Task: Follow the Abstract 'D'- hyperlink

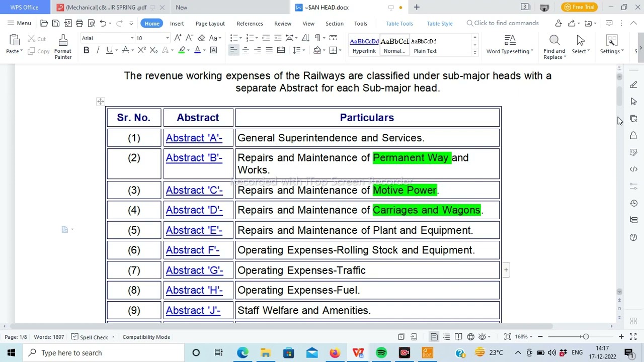Action: (x=194, y=210)
